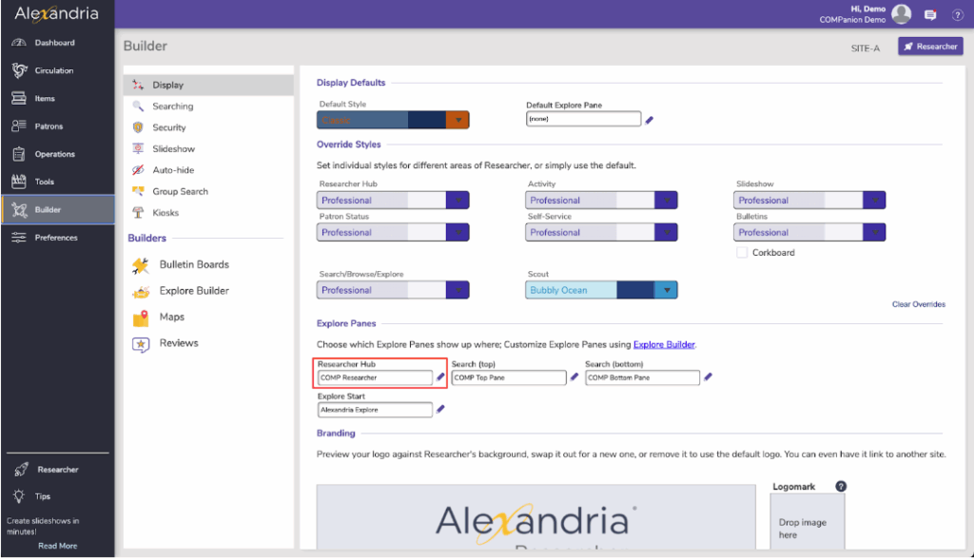Screen dimensions: 974x560
Task: Expand the Slideshow style dropdown
Action: [874, 200]
